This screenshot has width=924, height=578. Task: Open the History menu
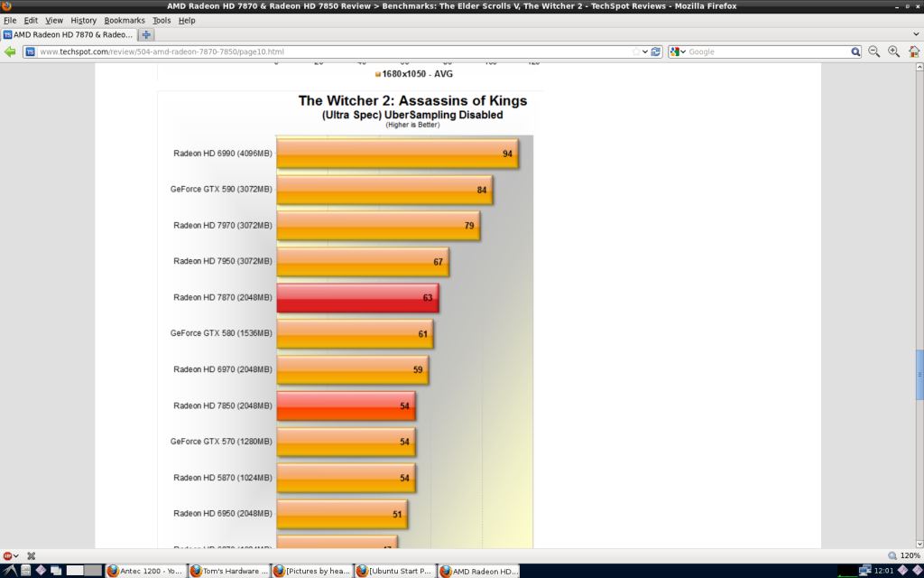point(83,20)
